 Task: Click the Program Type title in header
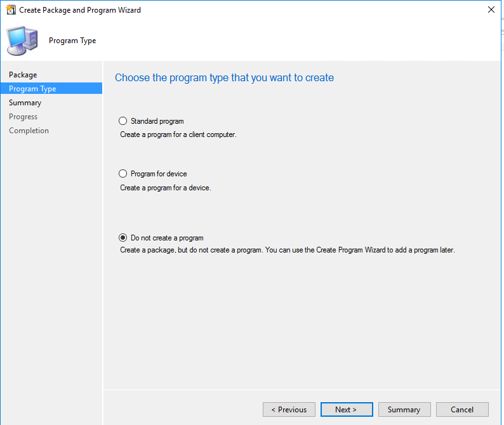click(x=72, y=41)
